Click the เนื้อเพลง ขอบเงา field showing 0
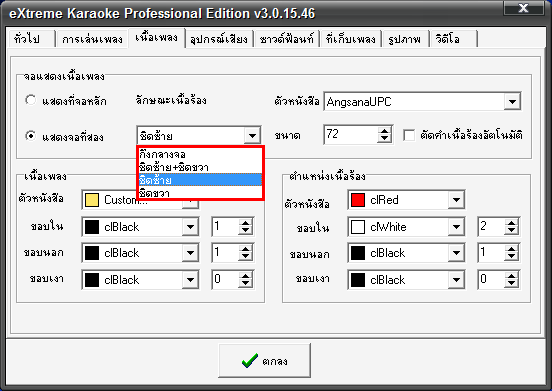This screenshot has height=391, width=552. pos(225,280)
